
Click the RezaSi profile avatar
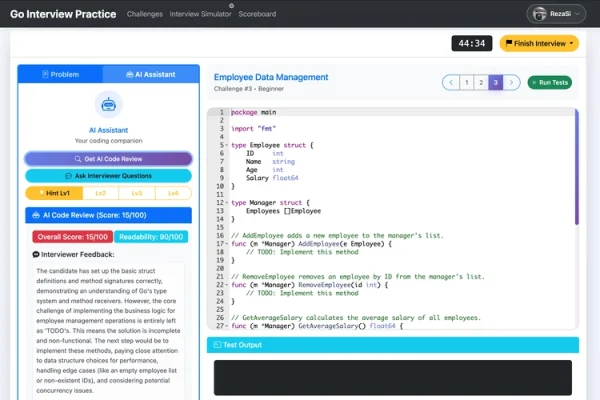coord(540,14)
